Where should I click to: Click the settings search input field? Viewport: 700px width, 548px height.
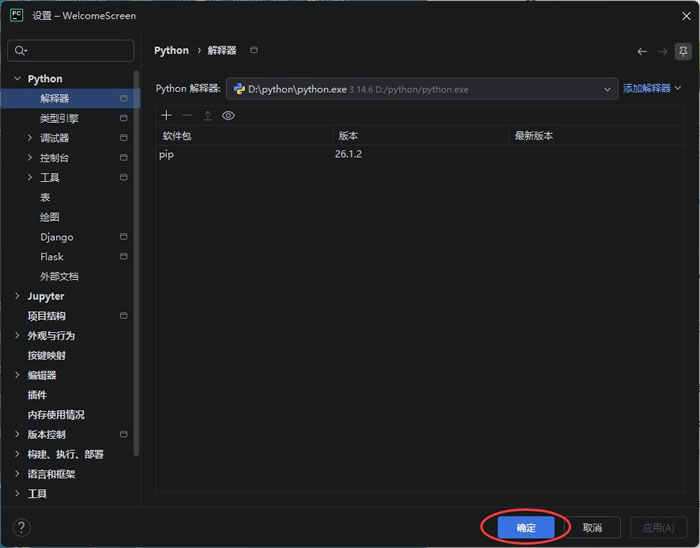[71, 50]
